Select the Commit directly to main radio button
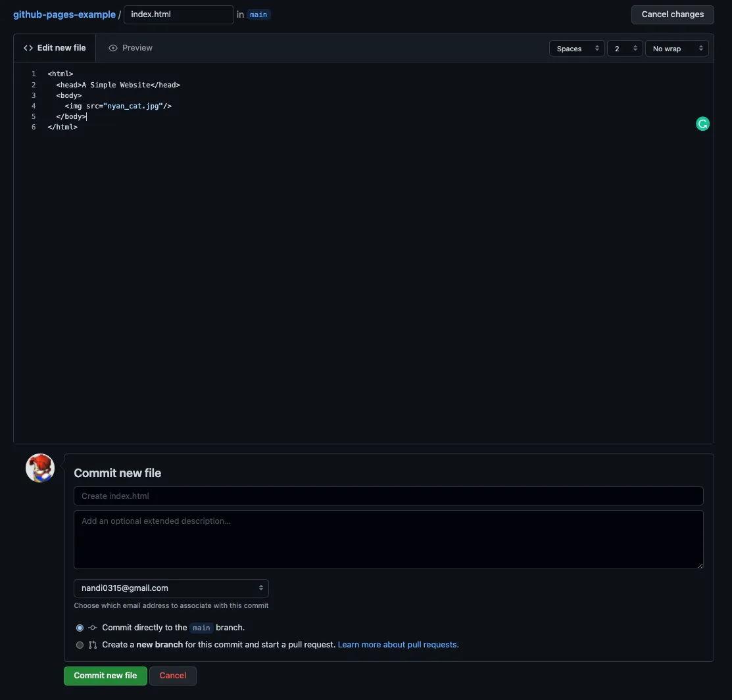Screen dimensions: 732x700 (80, 627)
